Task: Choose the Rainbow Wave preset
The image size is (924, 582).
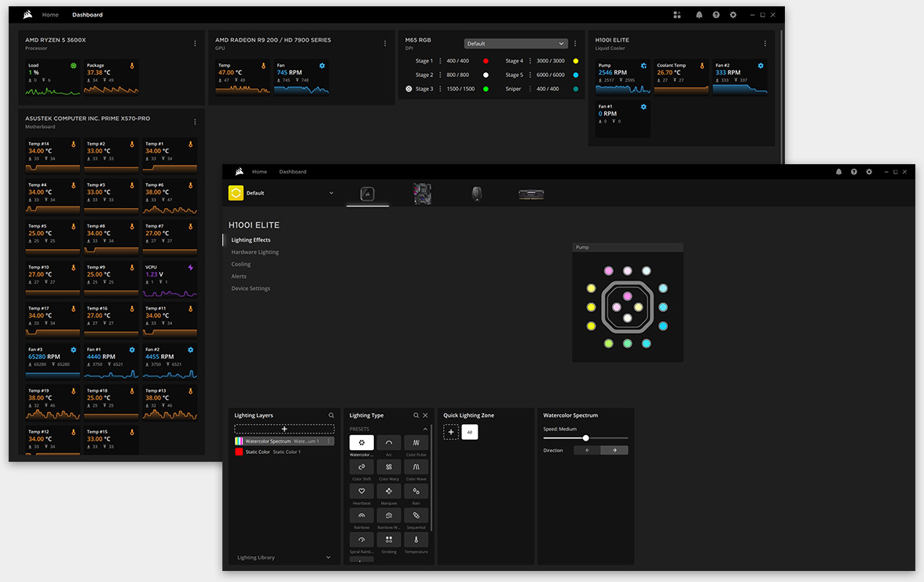Action: [389, 515]
